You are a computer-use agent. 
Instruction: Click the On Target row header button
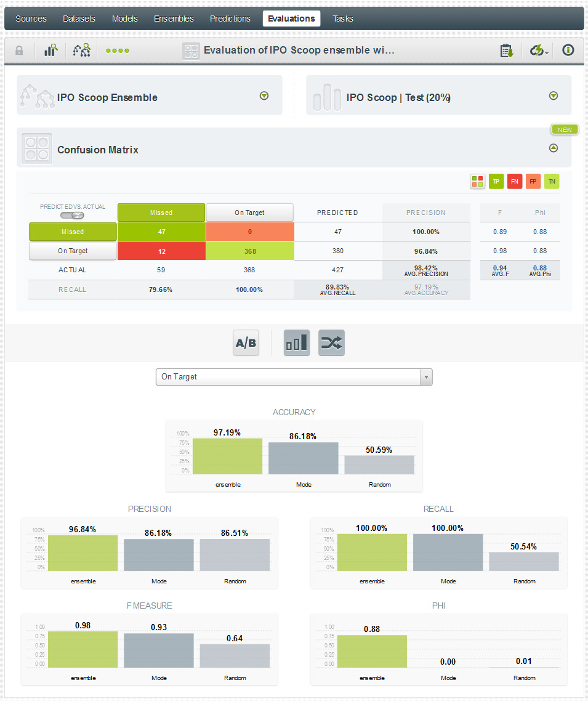(73, 251)
